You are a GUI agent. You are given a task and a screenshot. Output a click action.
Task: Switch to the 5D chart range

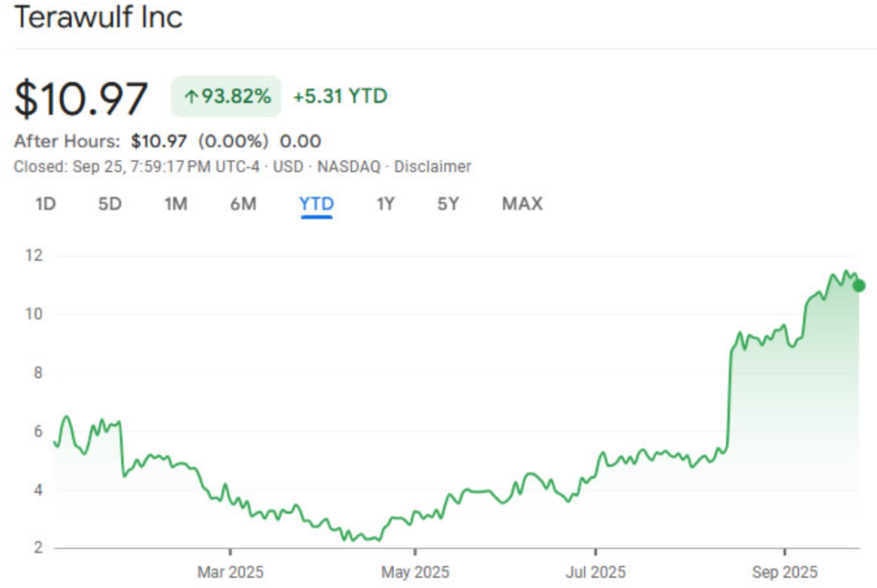click(110, 204)
